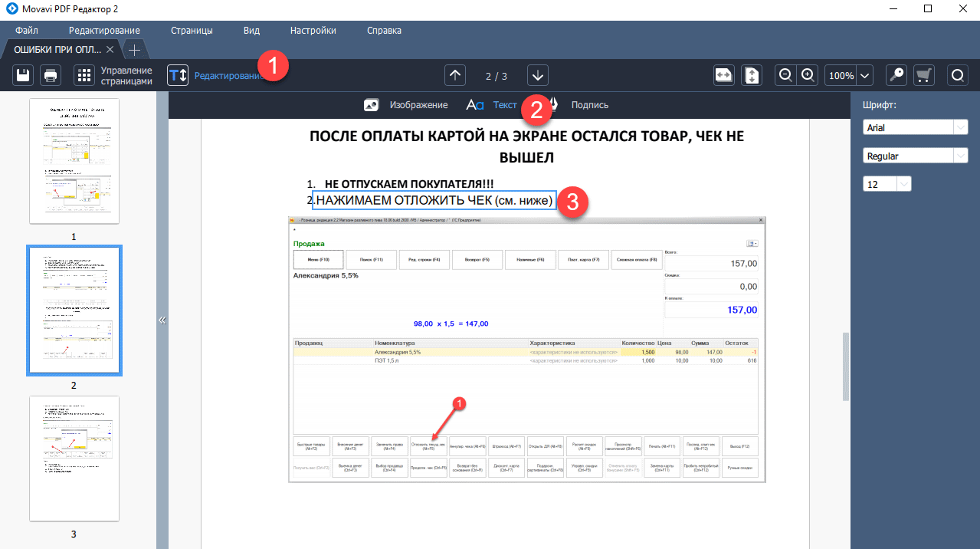Click the fit-to-width icon

coord(724,75)
